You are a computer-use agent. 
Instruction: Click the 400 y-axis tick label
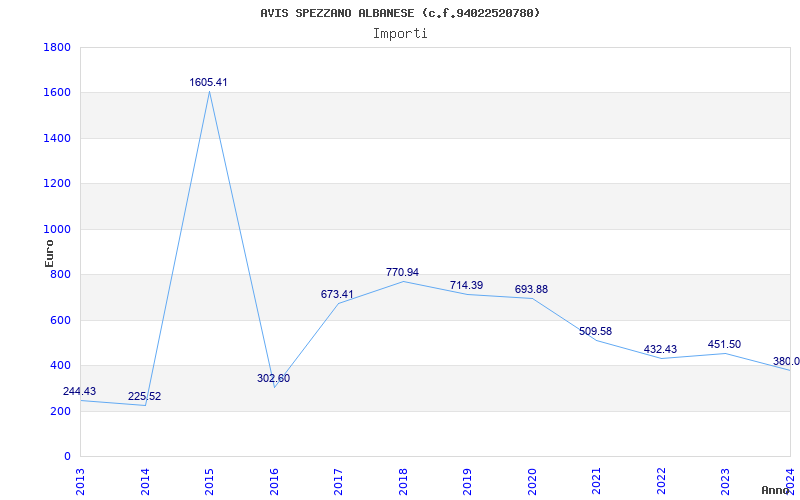tap(60, 366)
